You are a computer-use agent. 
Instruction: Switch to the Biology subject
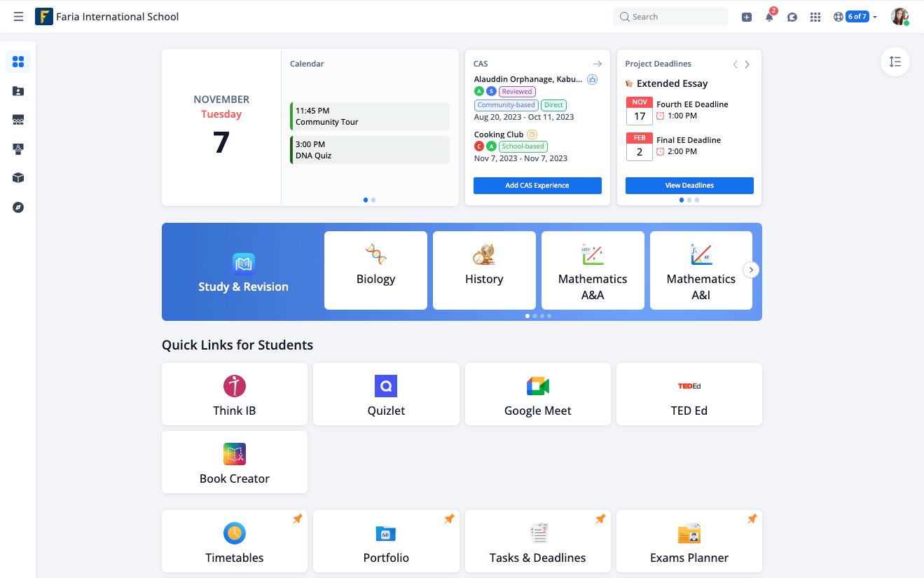click(375, 270)
